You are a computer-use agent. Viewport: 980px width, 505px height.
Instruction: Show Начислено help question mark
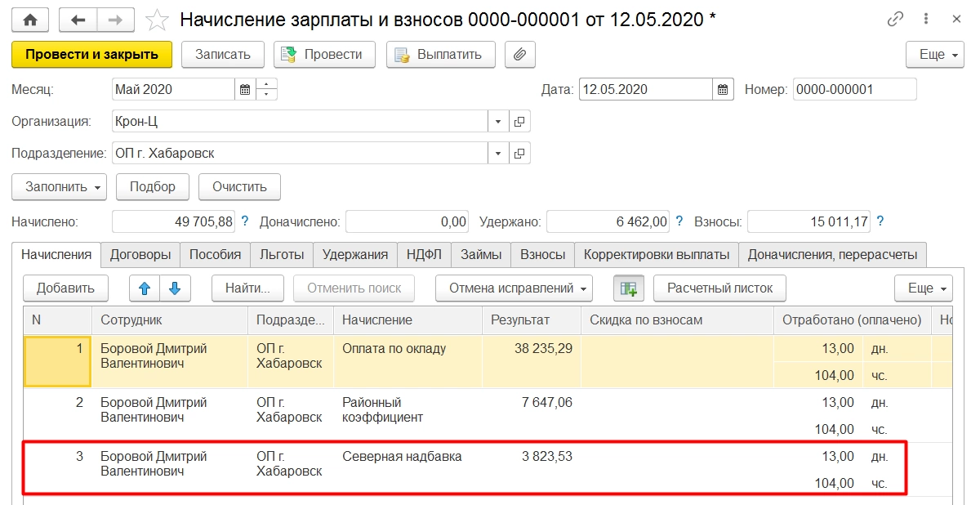coord(244,221)
